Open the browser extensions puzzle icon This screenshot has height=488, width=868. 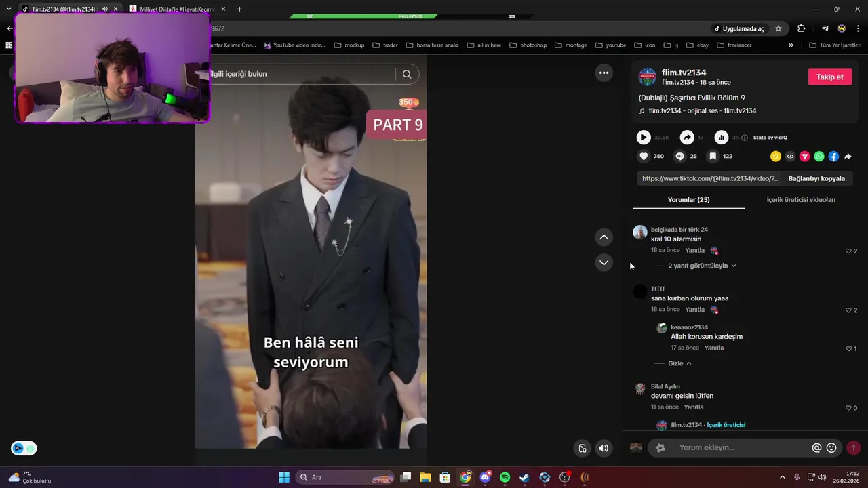802,28
